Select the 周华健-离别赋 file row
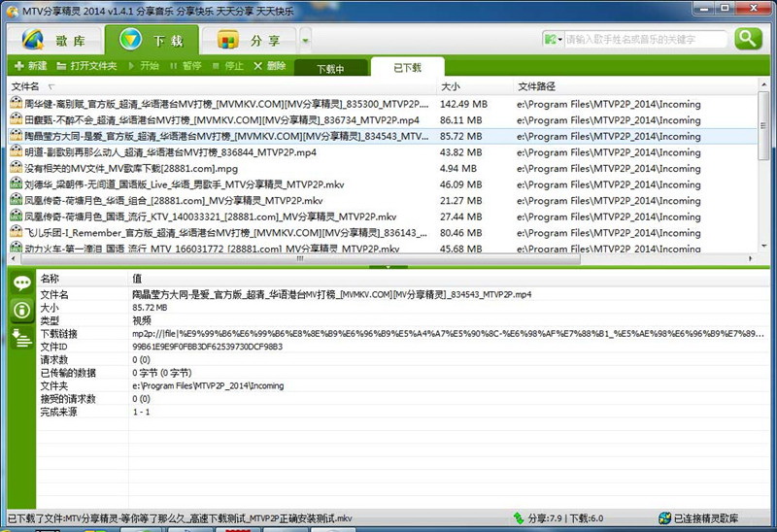Image resolution: width=777 pixels, height=532 pixels. click(x=383, y=104)
